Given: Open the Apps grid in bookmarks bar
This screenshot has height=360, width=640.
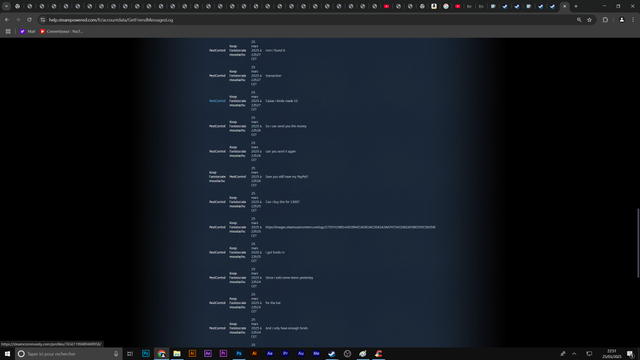Looking at the screenshot, I should pos(8,31).
